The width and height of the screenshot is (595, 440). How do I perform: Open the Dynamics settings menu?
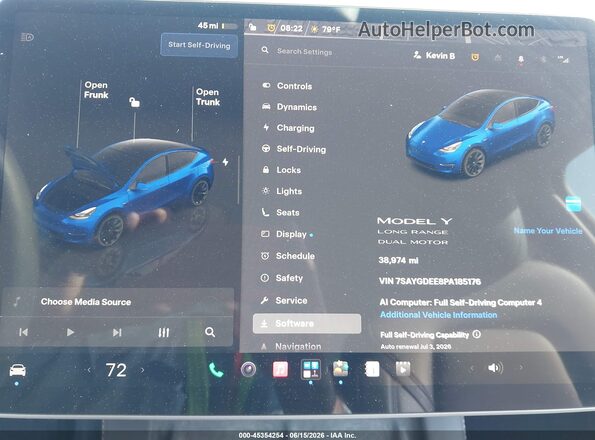[290, 107]
